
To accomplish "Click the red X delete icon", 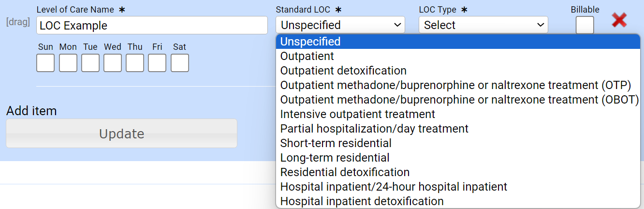I will 619,20.
